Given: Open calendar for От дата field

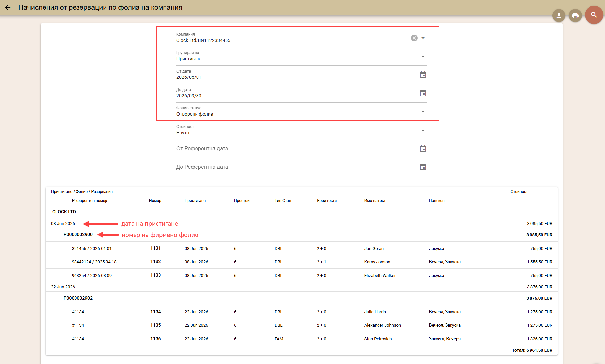Looking at the screenshot, I should pos(423,75).
